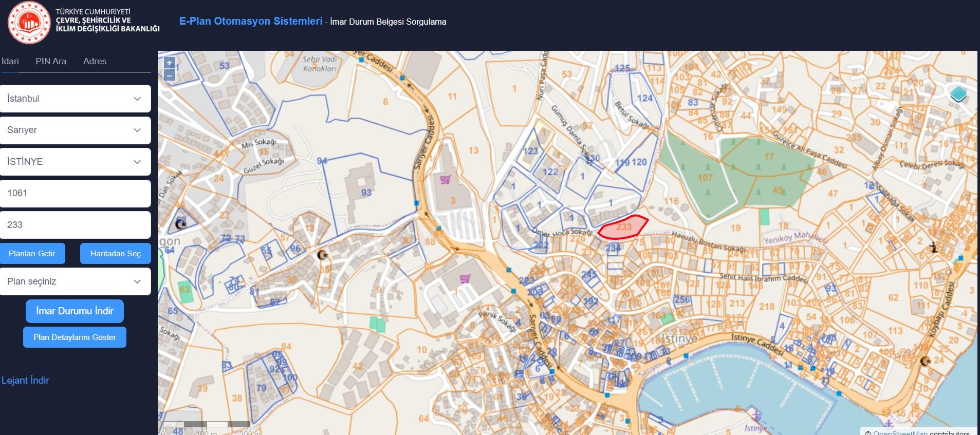
Task: Open the Lejant İndir link
Action: point(25,381)
